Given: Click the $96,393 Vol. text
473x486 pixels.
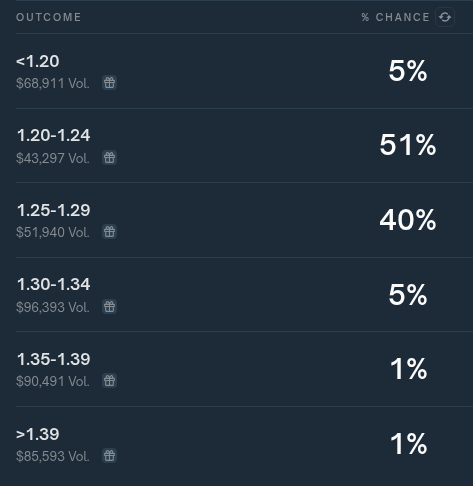Looking at the screenshot, I should [53, 307].
